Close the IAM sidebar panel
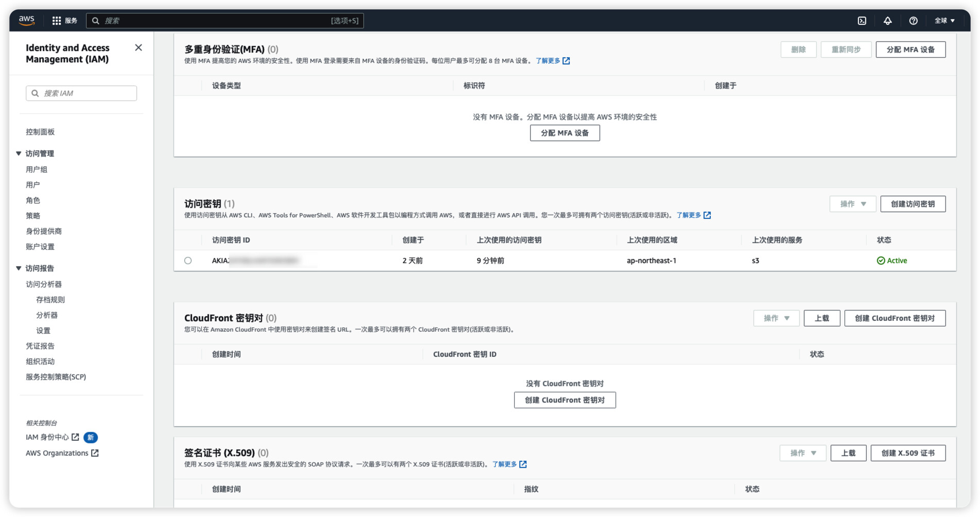The image size is (980, 517). click(x=138, y=47)
